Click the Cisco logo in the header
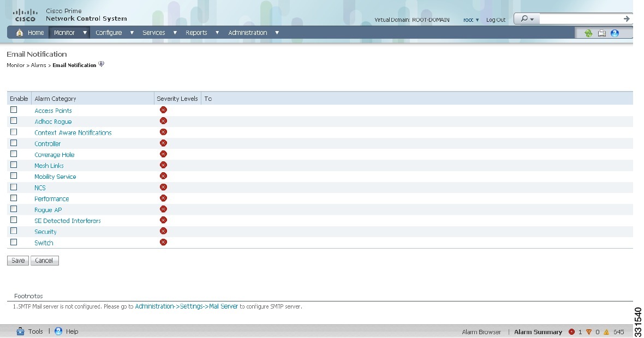 [x=25, y=16]
